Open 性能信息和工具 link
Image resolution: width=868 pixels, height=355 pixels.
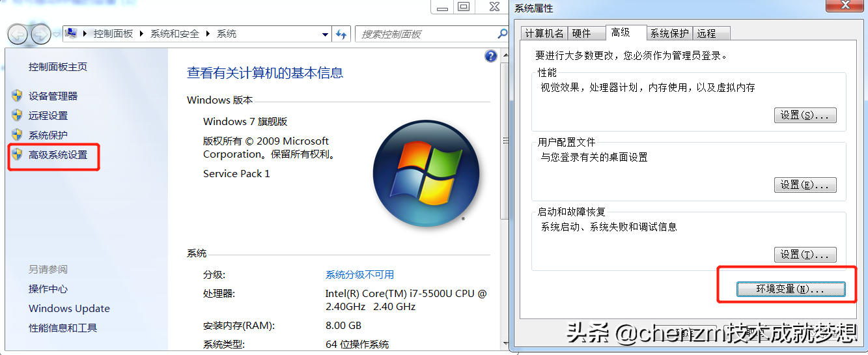tap(63, 328)
